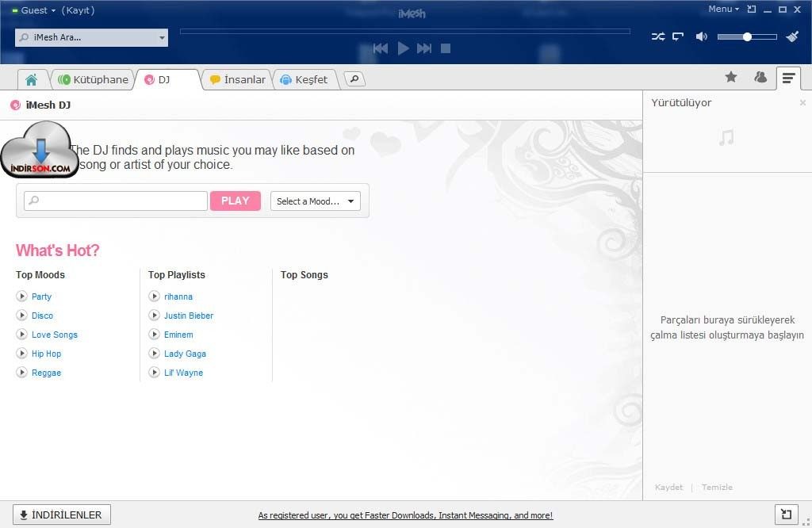The width and height of the screenshot is (812, 528).
Task: Open the Menu dropdown
Action: click(x=723, y=10)
